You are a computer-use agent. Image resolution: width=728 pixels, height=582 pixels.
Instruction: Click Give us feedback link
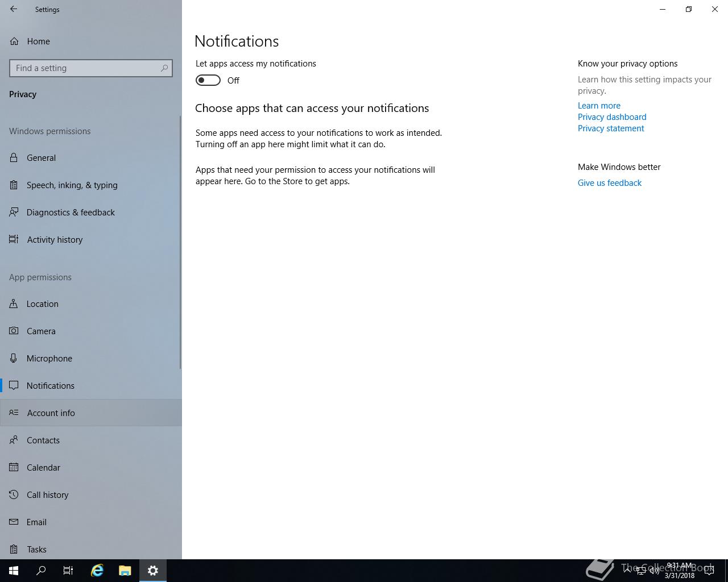(610, 183)
